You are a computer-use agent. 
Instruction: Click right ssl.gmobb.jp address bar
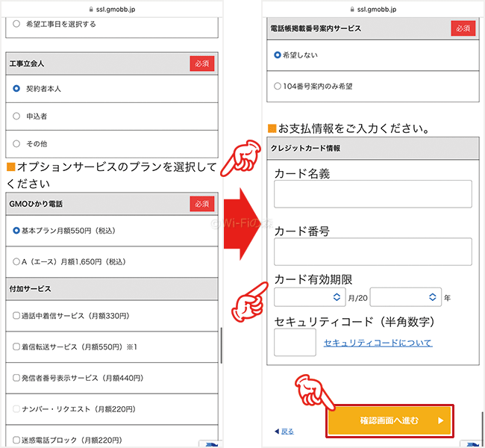coord(373,9)
